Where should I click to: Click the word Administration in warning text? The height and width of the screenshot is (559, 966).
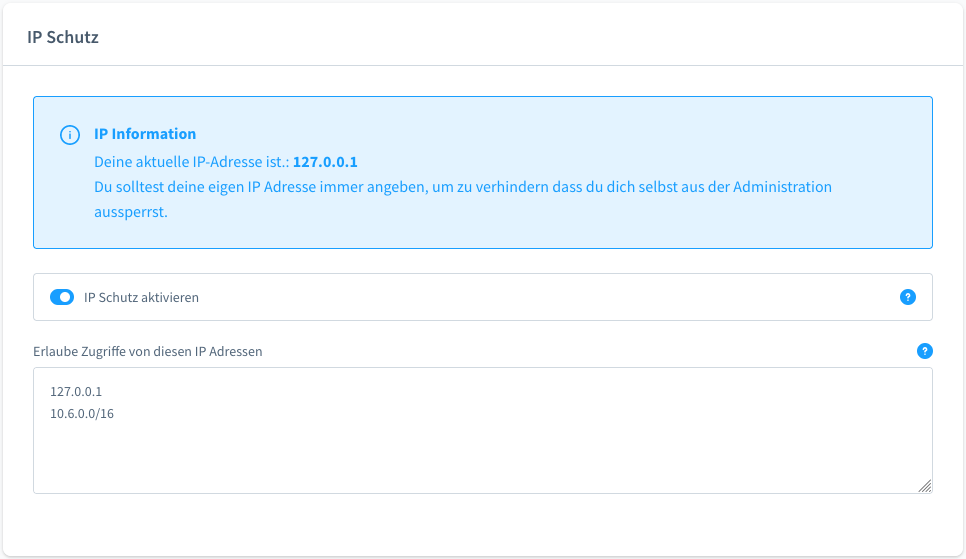click(782, 187)
